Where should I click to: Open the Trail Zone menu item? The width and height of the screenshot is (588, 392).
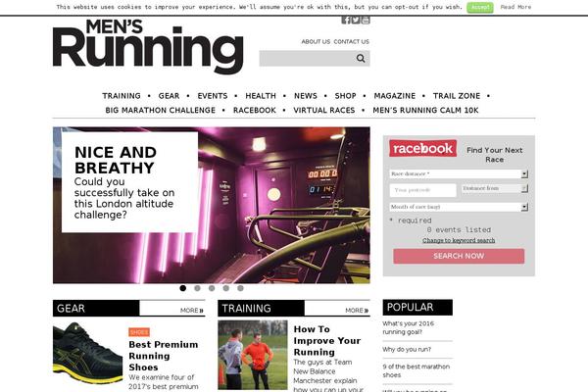[457, 96]
